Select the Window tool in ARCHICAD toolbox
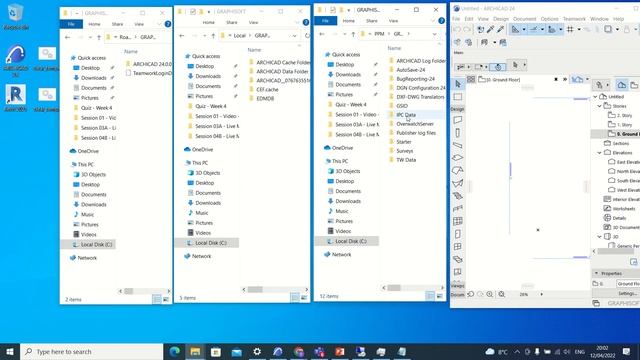 pos(458,247)
